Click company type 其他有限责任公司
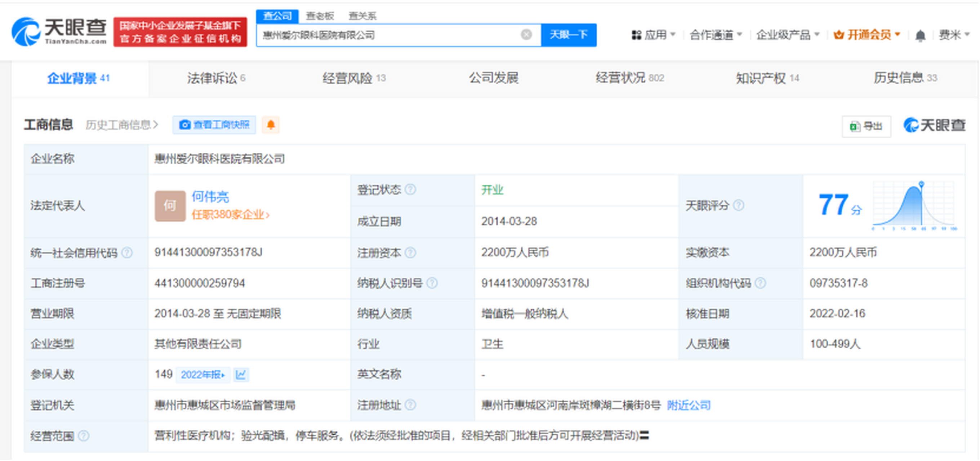The image size is (980, 461). [198, 344]
